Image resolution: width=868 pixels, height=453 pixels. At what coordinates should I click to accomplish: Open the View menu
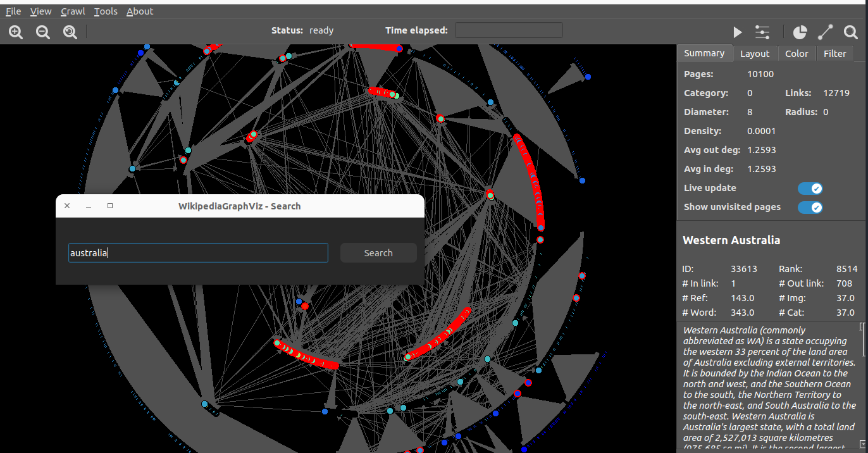[x=41, y=11]
